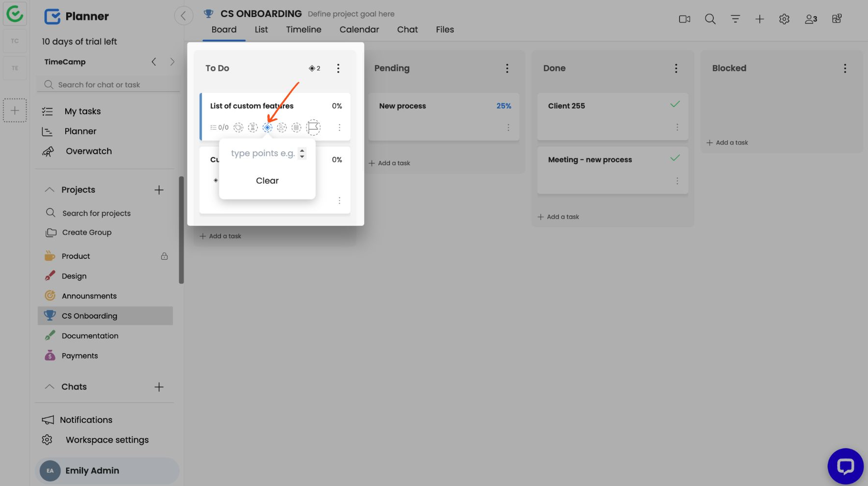The height and width of the screenshot is (486, 868).
Task: Start a video call from the header
Action: tap(684, 19)
